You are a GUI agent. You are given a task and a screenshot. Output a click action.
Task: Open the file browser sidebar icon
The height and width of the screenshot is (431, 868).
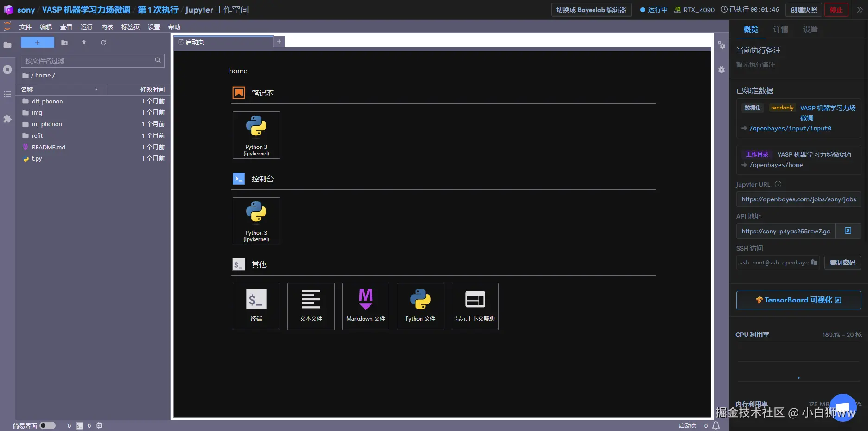[x=7, y=45]
